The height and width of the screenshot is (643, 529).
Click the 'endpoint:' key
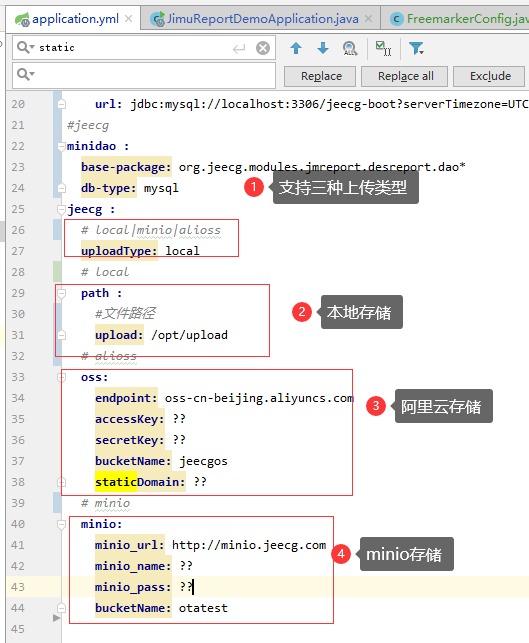[126, 398]
